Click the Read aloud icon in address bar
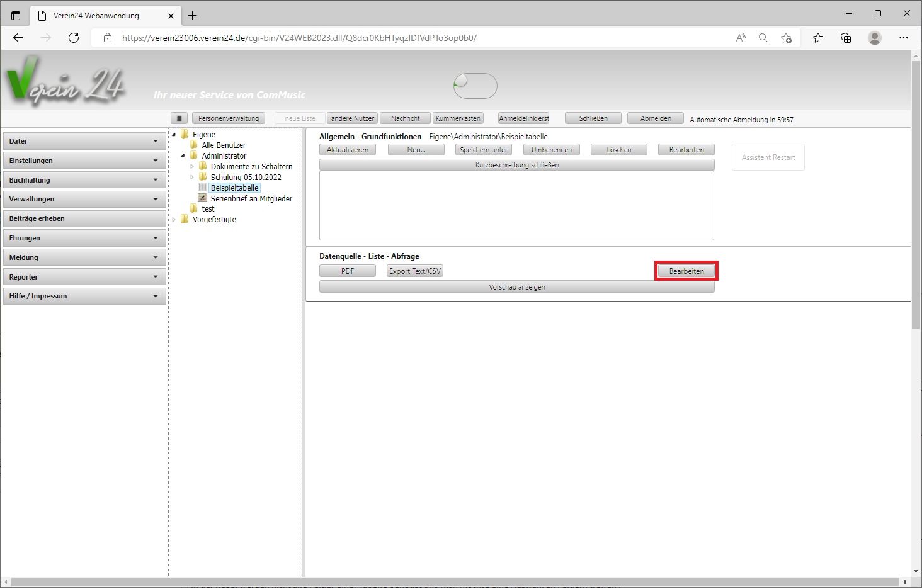The width and height of the screenshot is (922, 588). [741, 38]
